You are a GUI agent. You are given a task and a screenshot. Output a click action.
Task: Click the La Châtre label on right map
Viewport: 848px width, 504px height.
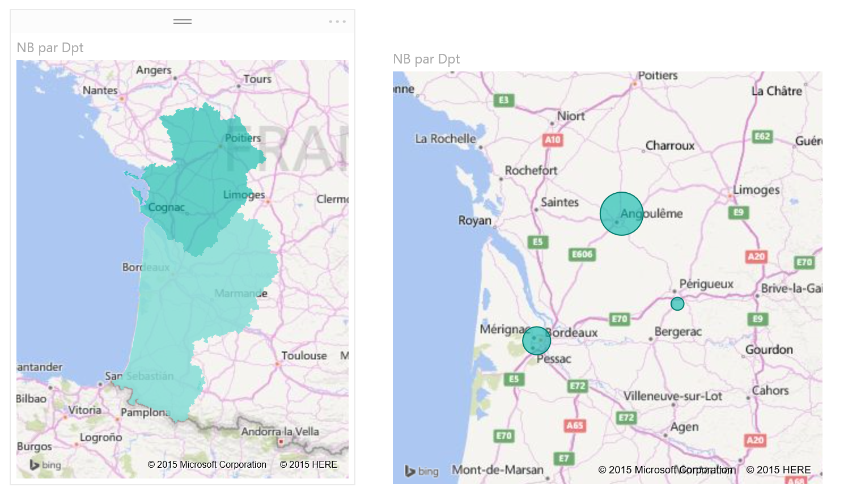777,91
